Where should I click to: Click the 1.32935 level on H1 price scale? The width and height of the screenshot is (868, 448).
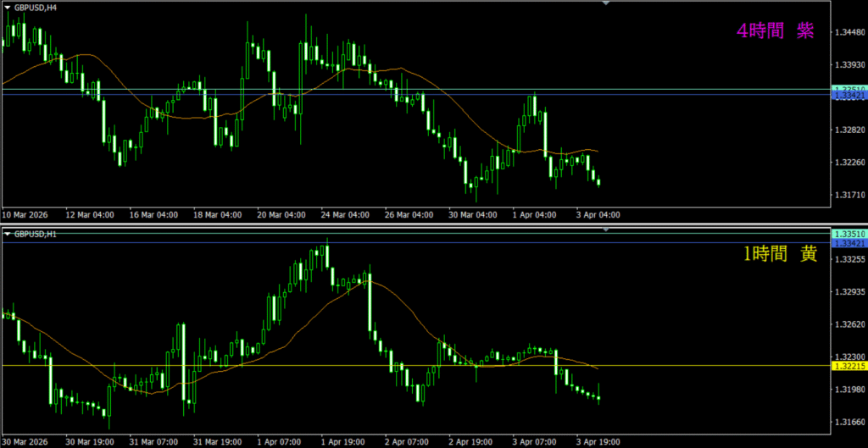click(849, 292)
